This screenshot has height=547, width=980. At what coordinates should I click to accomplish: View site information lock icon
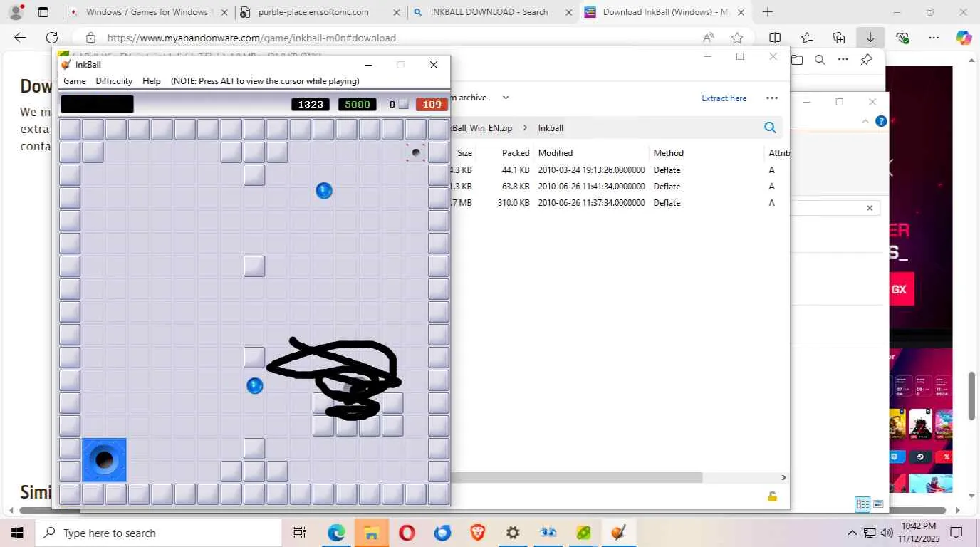(x=90, y=38)
